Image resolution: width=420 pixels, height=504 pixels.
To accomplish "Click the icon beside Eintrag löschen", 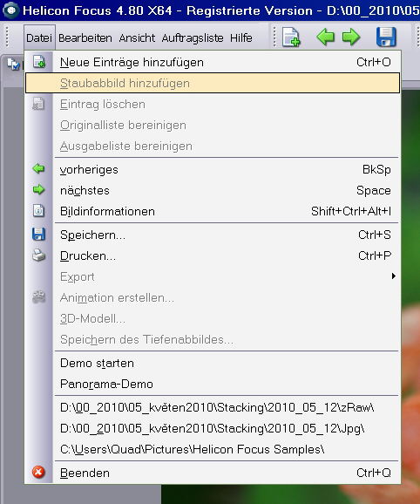I will point(38,104).
